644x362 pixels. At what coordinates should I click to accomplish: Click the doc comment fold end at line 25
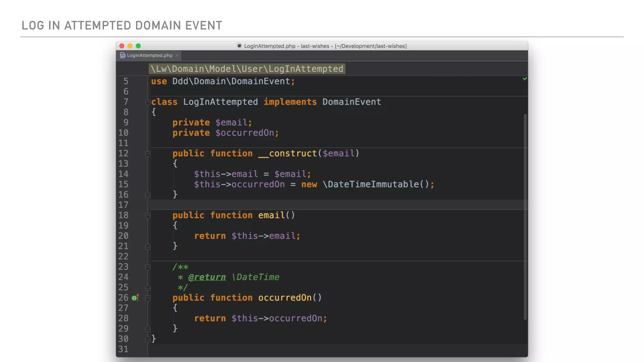coord(147,288)
